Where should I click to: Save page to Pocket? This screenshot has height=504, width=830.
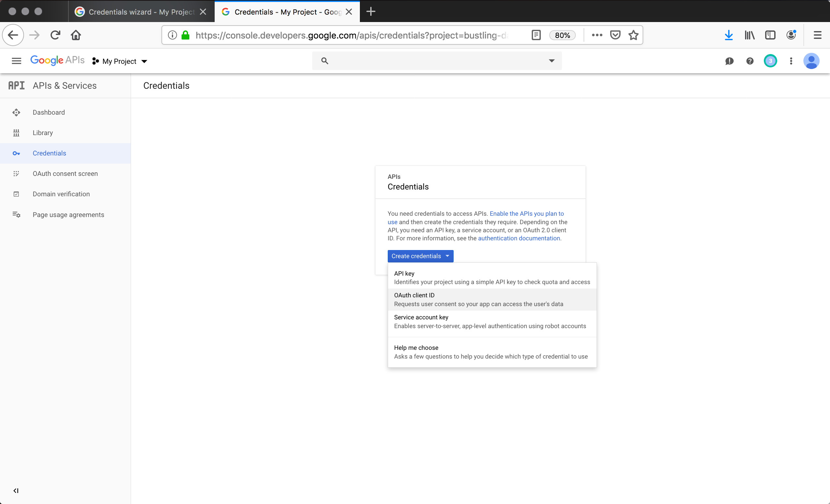coord(615,35)
